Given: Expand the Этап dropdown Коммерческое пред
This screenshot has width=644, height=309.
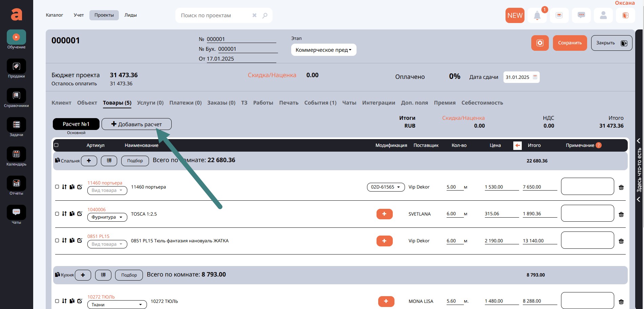Looking at the screenshot, I should (323, 50).
